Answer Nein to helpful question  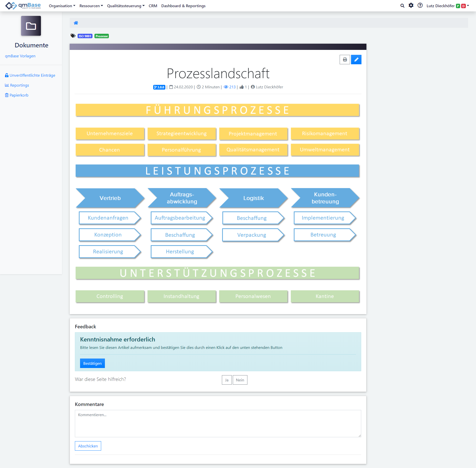pos(240,380)
